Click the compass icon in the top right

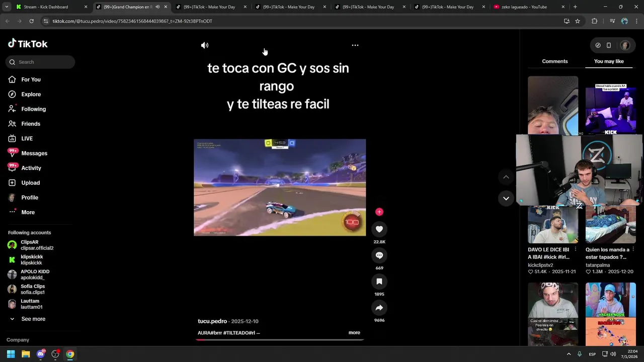pos(598,45)
